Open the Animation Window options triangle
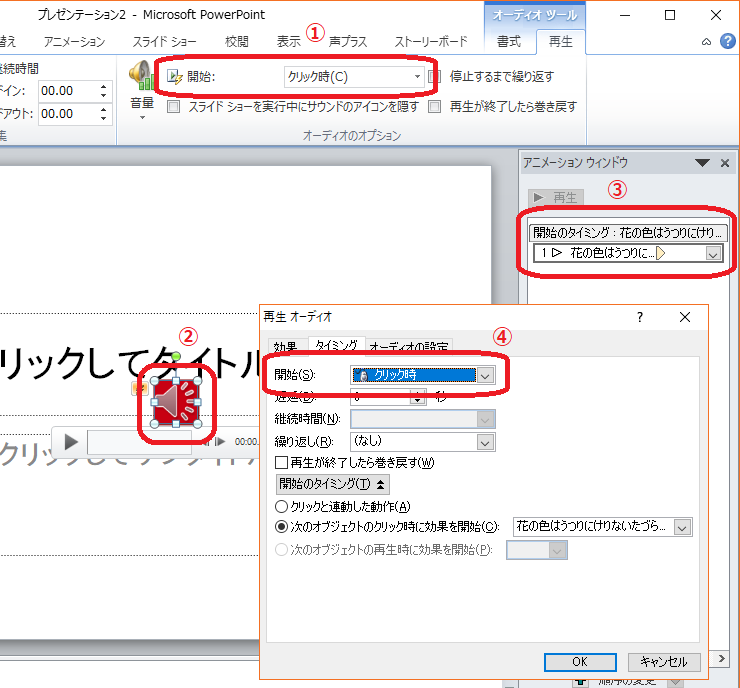 (x=702, y=163)
